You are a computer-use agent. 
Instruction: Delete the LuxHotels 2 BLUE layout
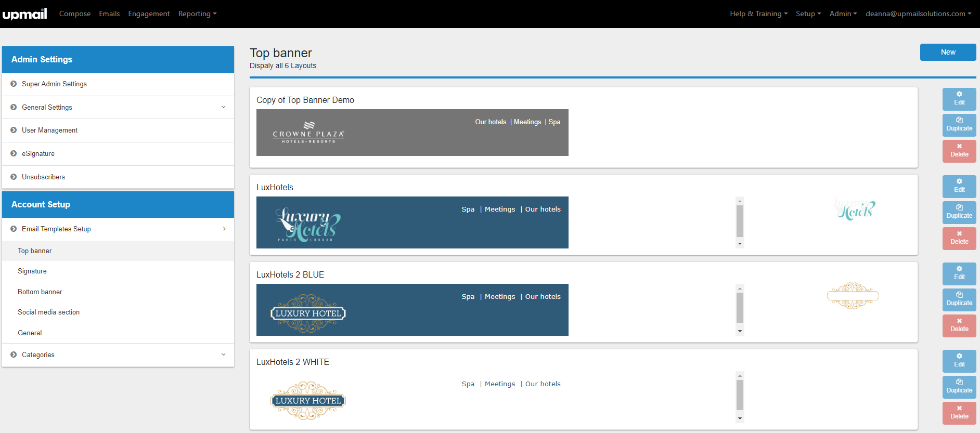coord(959,325)
